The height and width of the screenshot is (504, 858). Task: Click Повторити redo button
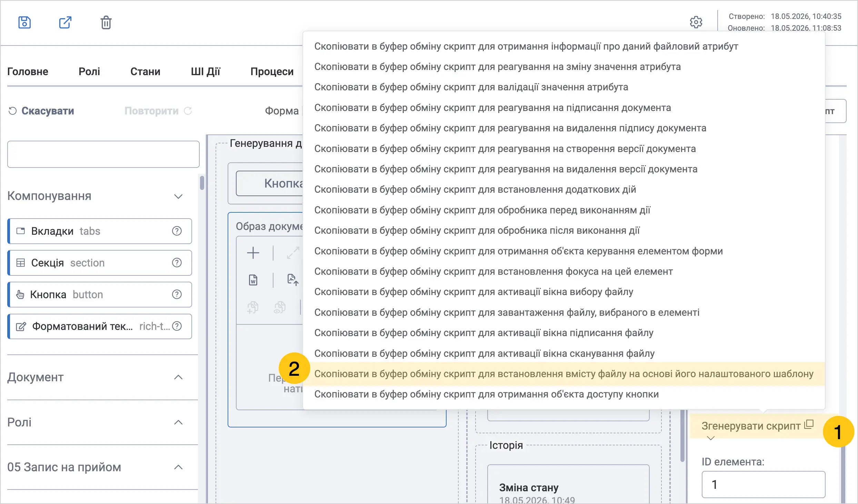pyautogui.click(x=158, y=111)
